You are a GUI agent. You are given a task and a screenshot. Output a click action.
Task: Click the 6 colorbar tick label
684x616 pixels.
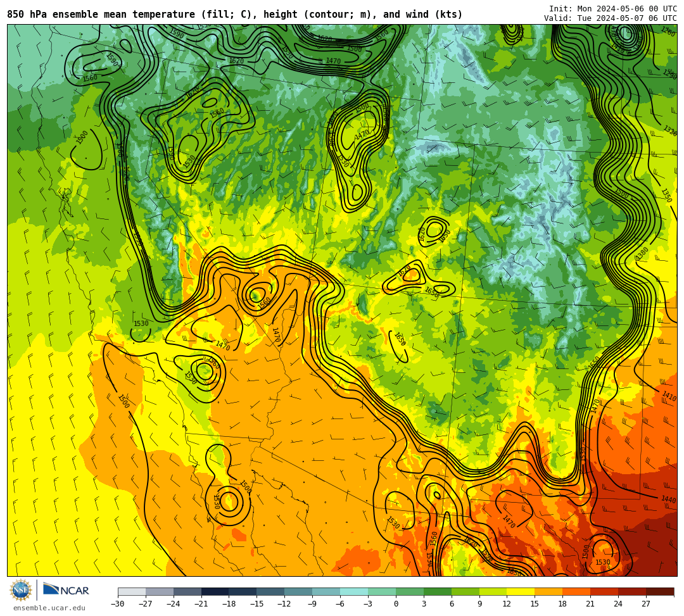tap(452, 604)
